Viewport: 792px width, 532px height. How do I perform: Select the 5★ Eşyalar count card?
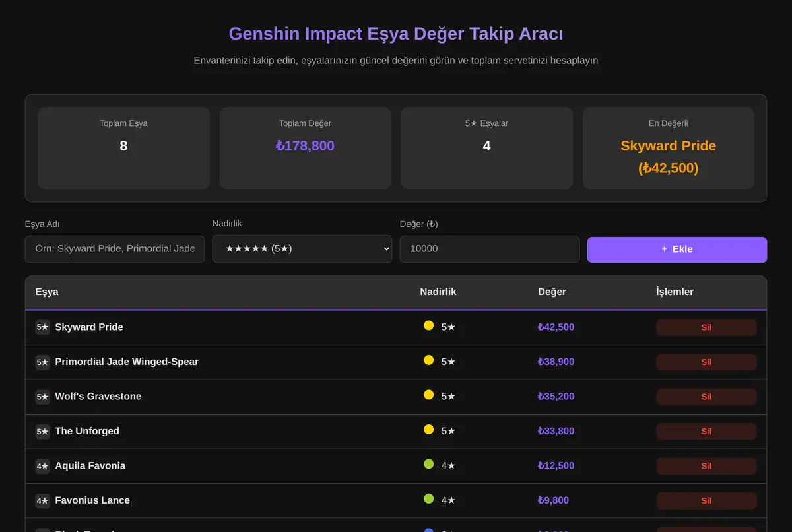pos(486,148)
